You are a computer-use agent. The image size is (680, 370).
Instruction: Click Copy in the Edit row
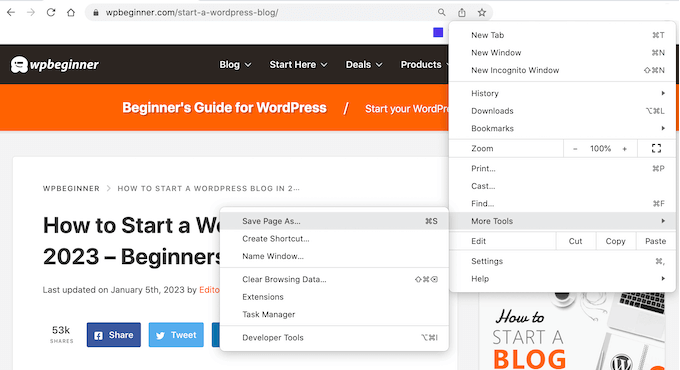click(615, 241)
